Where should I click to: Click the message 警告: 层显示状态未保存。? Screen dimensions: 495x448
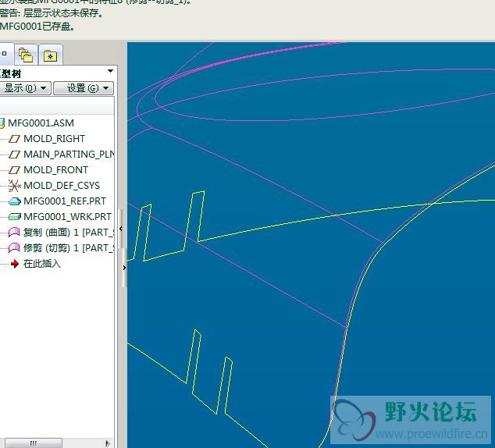tap(52, 13)
